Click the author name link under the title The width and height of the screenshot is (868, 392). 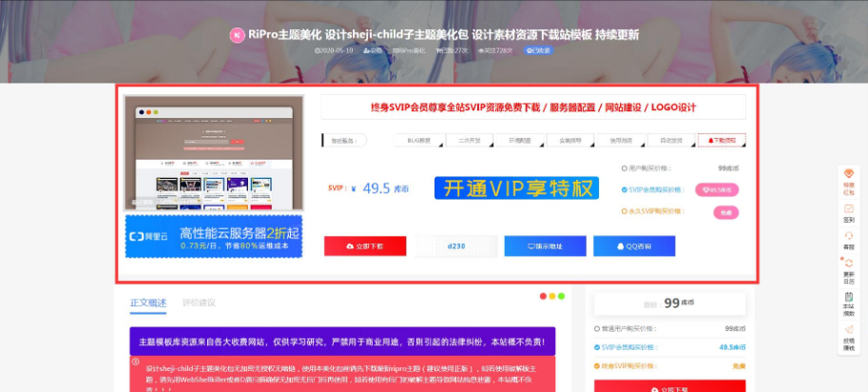point(373,50)
